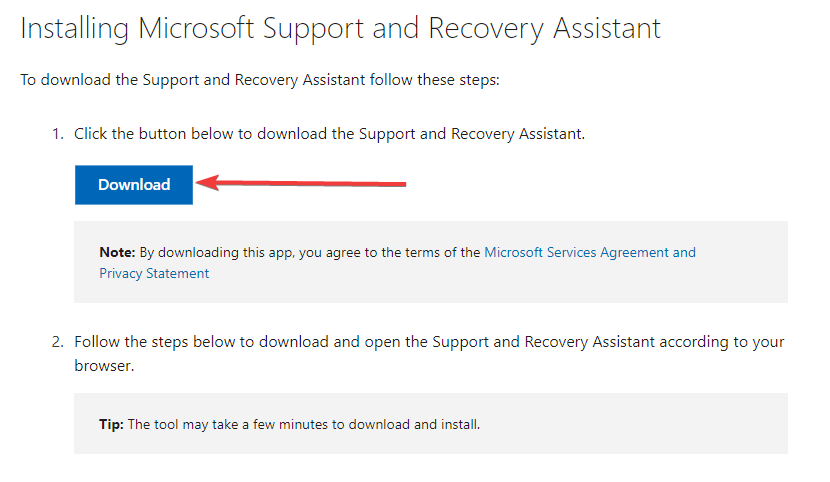Click the red arrow pointing at Download
The width and height of the screenshot is (830, 482).
pos(301,183)
